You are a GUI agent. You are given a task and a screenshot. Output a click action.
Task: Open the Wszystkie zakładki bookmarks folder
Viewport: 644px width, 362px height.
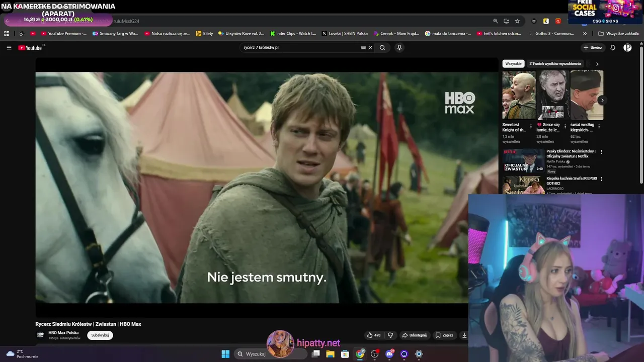pos(618,34)
